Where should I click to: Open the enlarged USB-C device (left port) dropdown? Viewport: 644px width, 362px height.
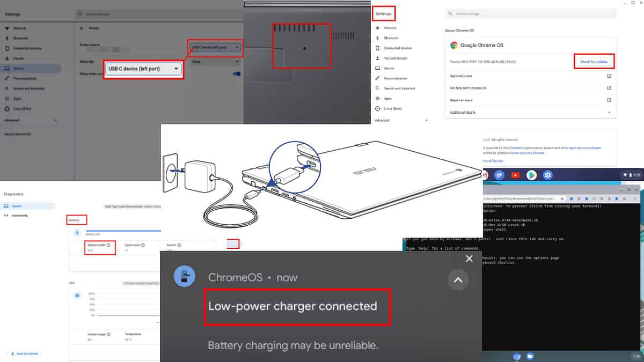[143, 69]
